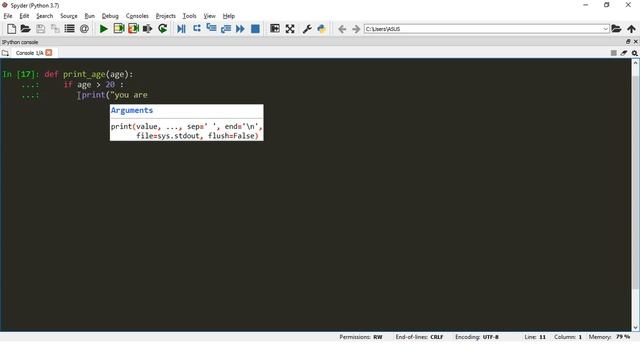Go back with left arrow icon

(x=342, y=29)
